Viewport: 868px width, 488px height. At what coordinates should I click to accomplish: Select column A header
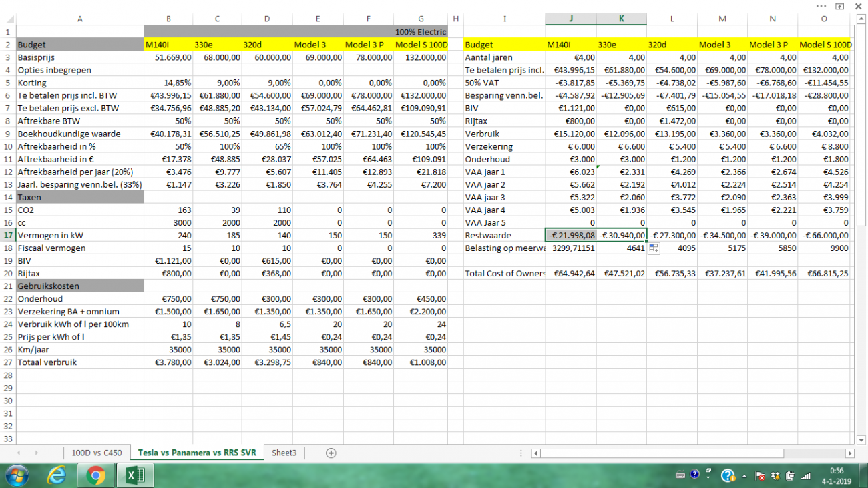click(80, 19)
